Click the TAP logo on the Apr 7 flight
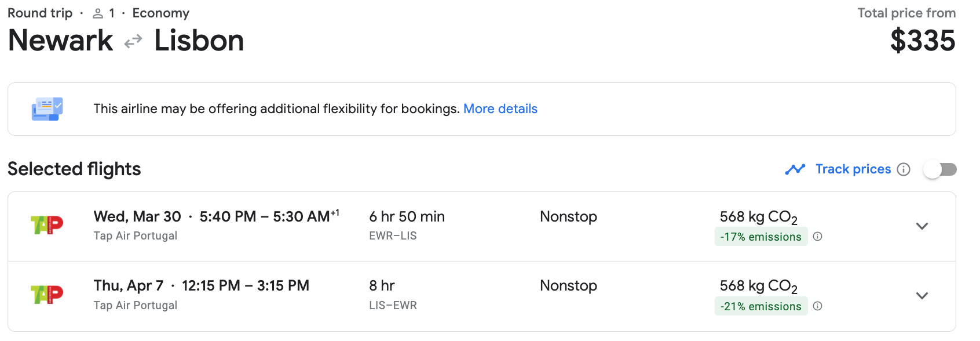Image resolution: width=980 pixels, height=341 pixels. tap(46, 295)
